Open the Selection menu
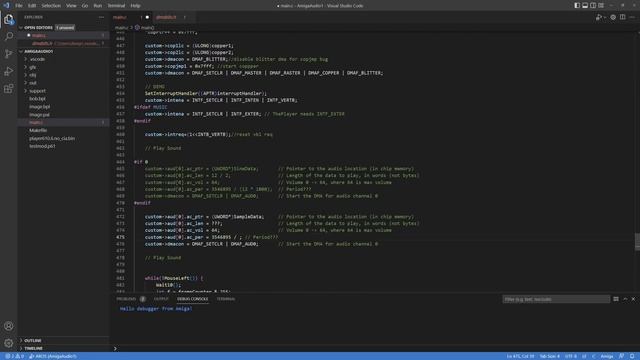This screenshot has height=360, width=640. coord(51,6)
